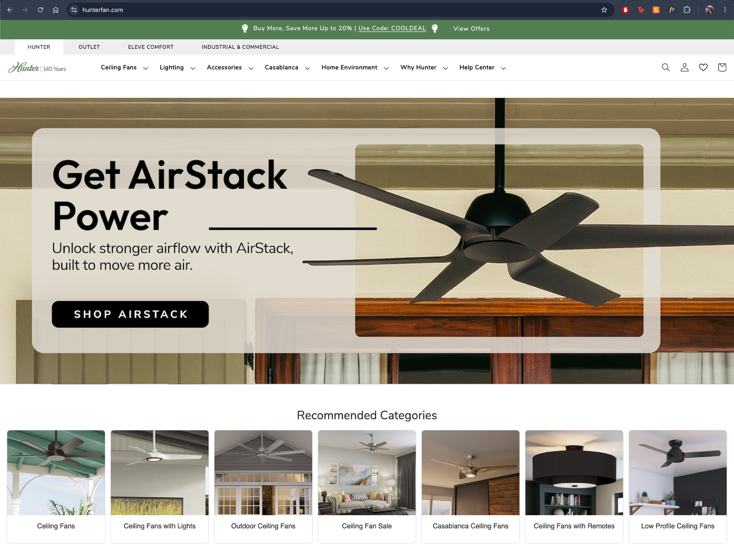Click the black drum fan bookshelf thumbnail
This screenshot has height=560, width=734.
coord(574,473)
